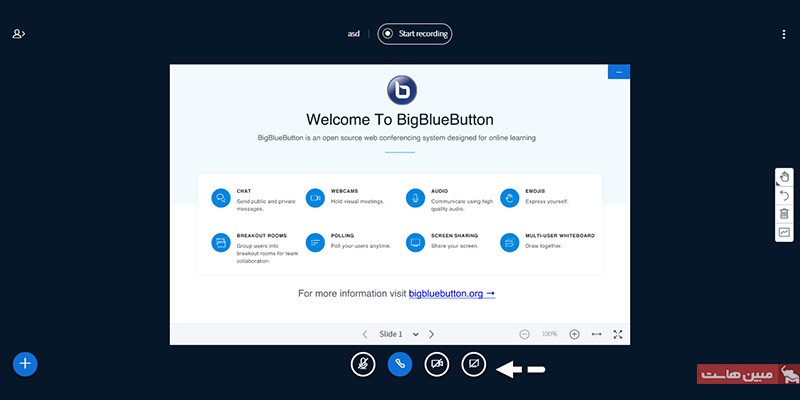This screenshot has height=400, width=800.
Task: Unmute the microphone
Action: 363,364
